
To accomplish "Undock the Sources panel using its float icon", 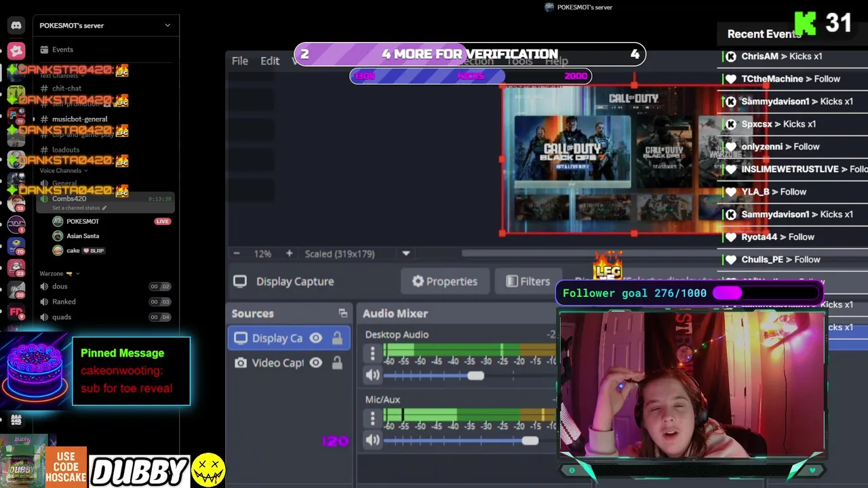I will point(342,313).
